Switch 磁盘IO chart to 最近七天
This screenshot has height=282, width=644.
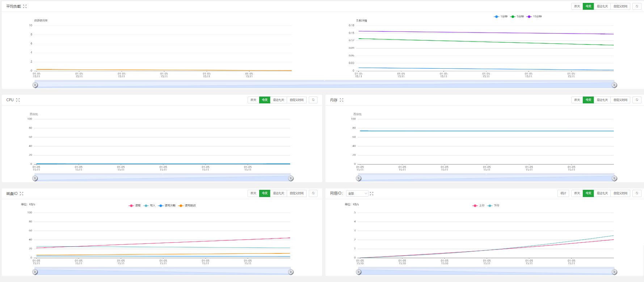[278, 193]
